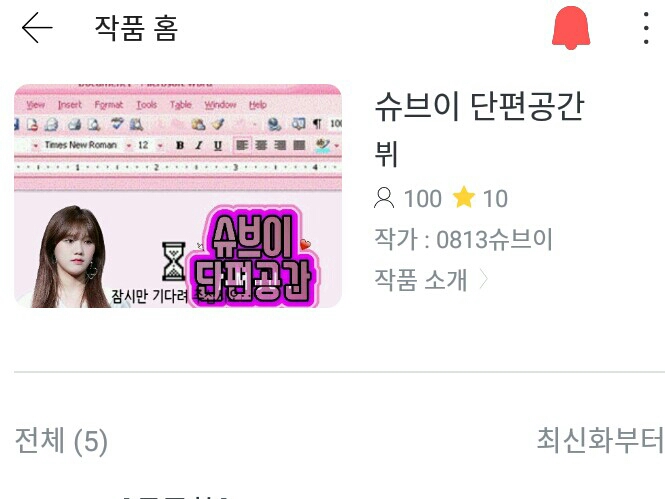Click the italic I in cover image

tap(198, 145)
